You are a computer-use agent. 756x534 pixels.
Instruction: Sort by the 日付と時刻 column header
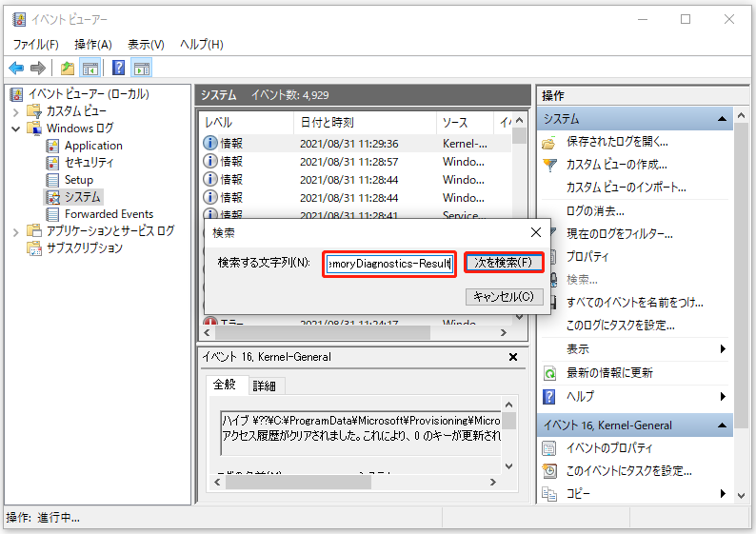(365, 123)
